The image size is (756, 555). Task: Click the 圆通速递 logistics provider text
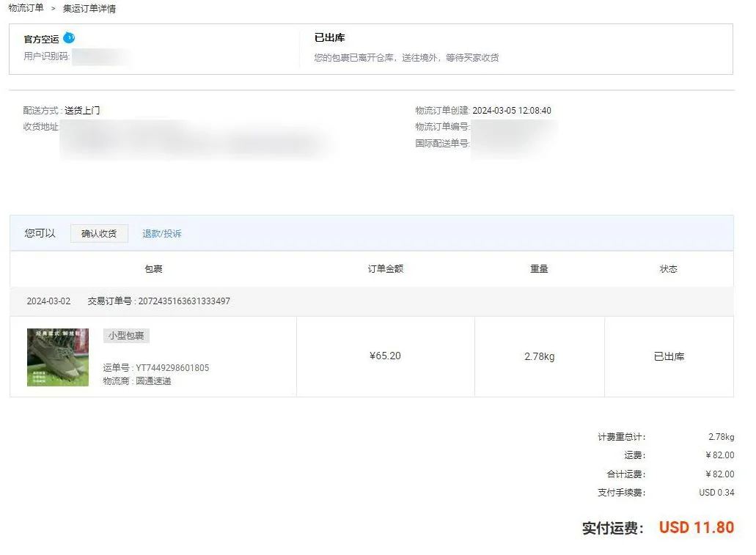point(153,381)
